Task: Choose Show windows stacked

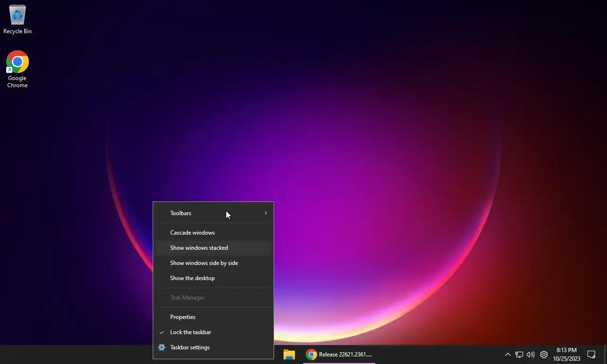Action: coord(213,248)
